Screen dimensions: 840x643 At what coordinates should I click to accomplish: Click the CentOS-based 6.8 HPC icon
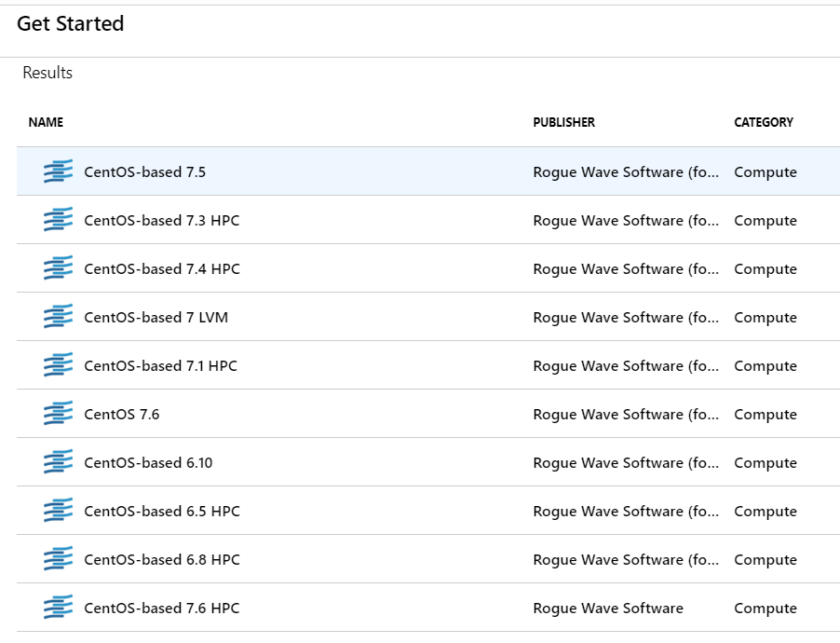(58, 558)
